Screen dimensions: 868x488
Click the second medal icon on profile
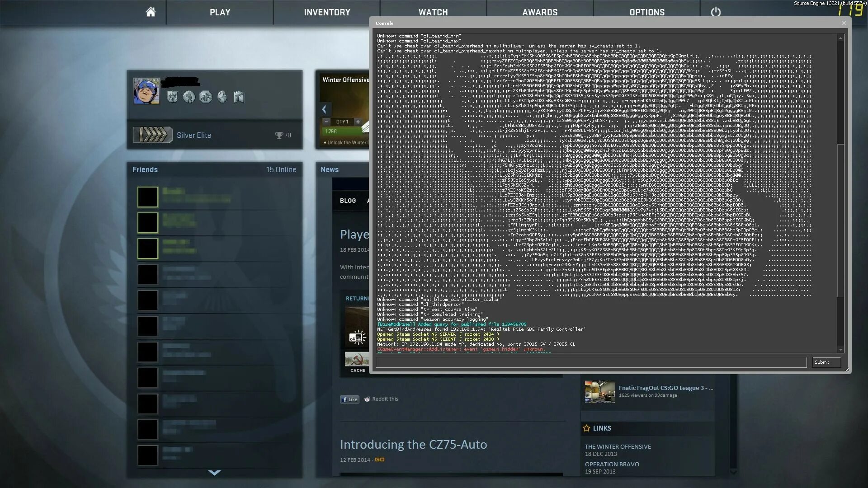point(189,97)
